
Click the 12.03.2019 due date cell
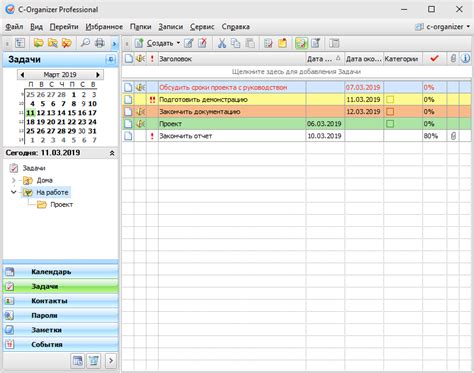click(x=364, y=112)
